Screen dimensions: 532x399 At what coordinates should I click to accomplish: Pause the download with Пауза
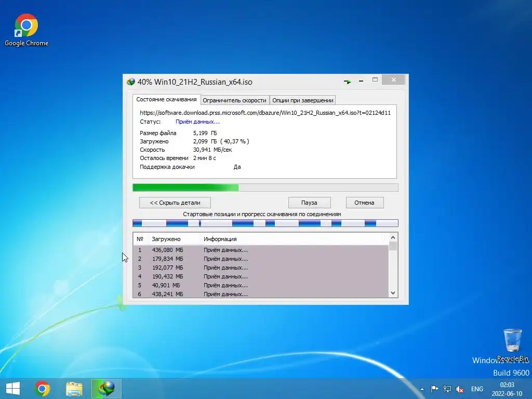309,203
